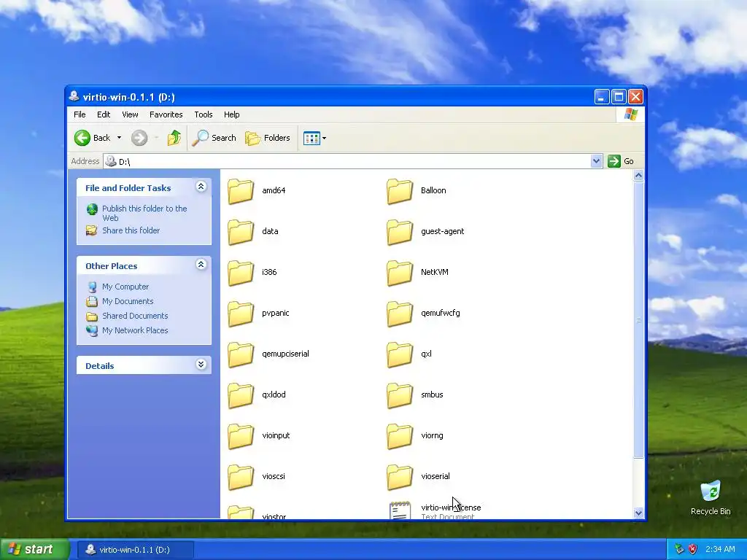Click the virtio-win-0.1.1 (D:) taskbar button
The image size is (747, 560).
(x=135, y=550)
